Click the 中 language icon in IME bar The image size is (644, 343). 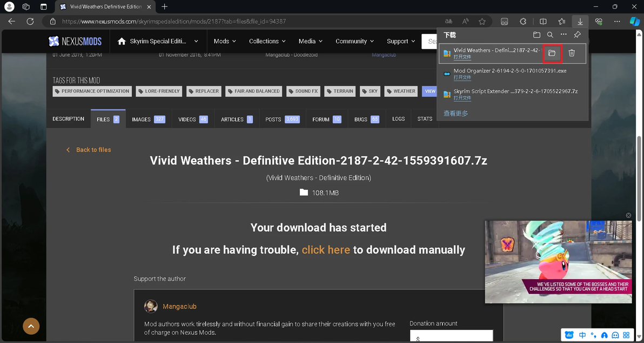[x=582, y=335]
